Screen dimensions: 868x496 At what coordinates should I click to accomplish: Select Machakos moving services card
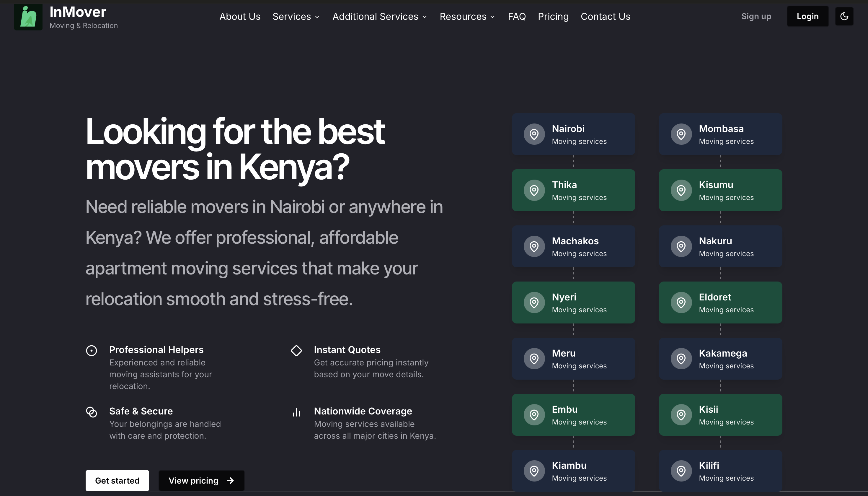[573, 246]
